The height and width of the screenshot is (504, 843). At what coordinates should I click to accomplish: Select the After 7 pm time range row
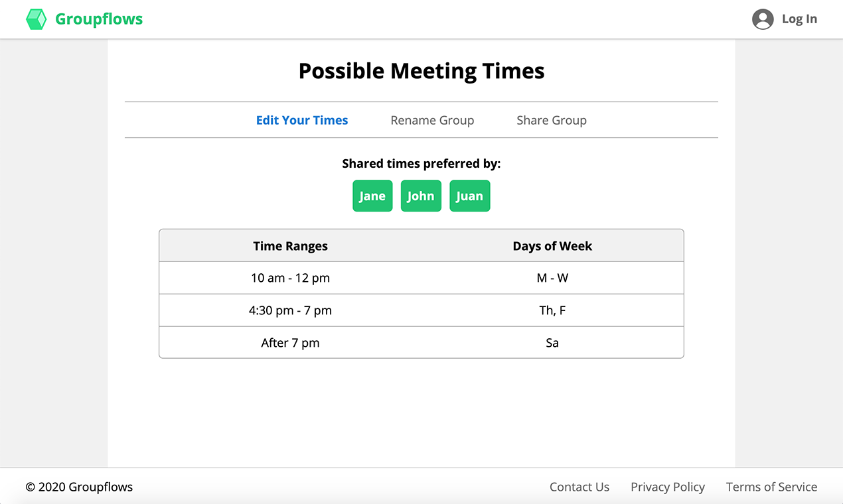pos(290,343)
